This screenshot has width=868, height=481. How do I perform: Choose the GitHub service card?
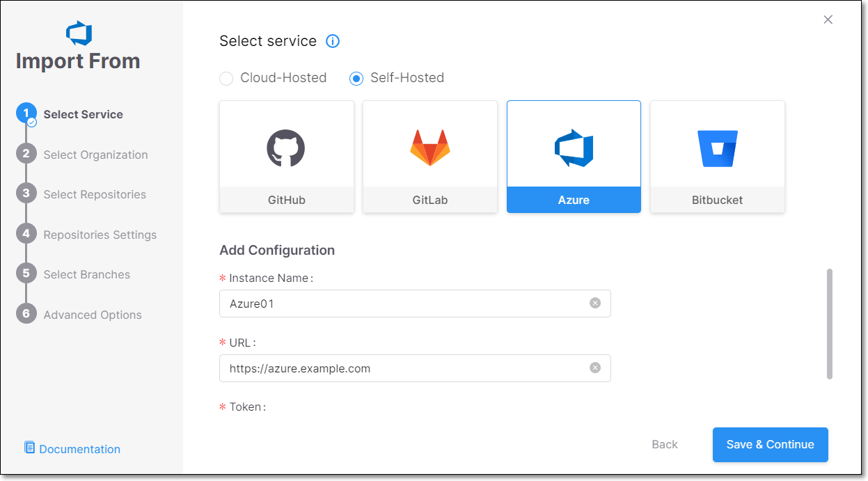click(x=287, y=157)
